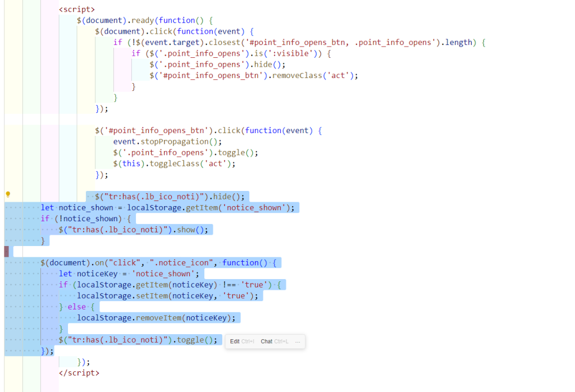Image resolution: width=575 pixels, height=392 pixels.
Task: Click the yellow lightbulb code action icon
Action: point(8,194)
